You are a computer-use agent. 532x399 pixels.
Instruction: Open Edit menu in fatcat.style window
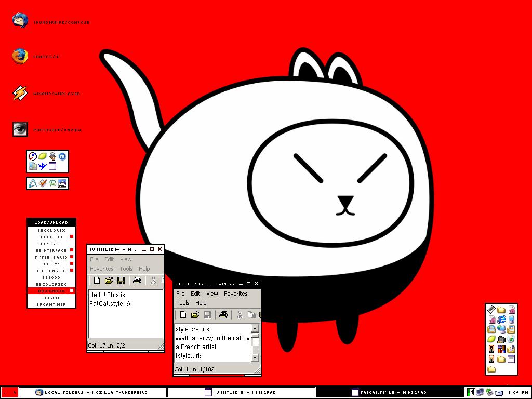pos(195,294)
